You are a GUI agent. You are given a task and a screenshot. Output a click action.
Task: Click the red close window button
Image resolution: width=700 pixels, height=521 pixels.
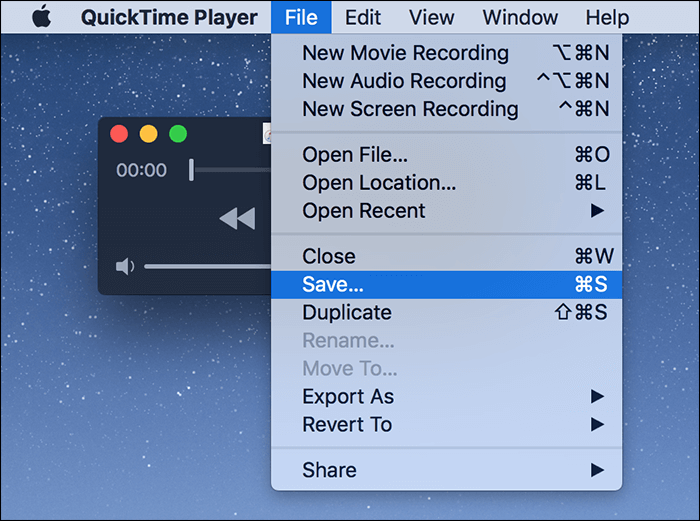(119, 134)
